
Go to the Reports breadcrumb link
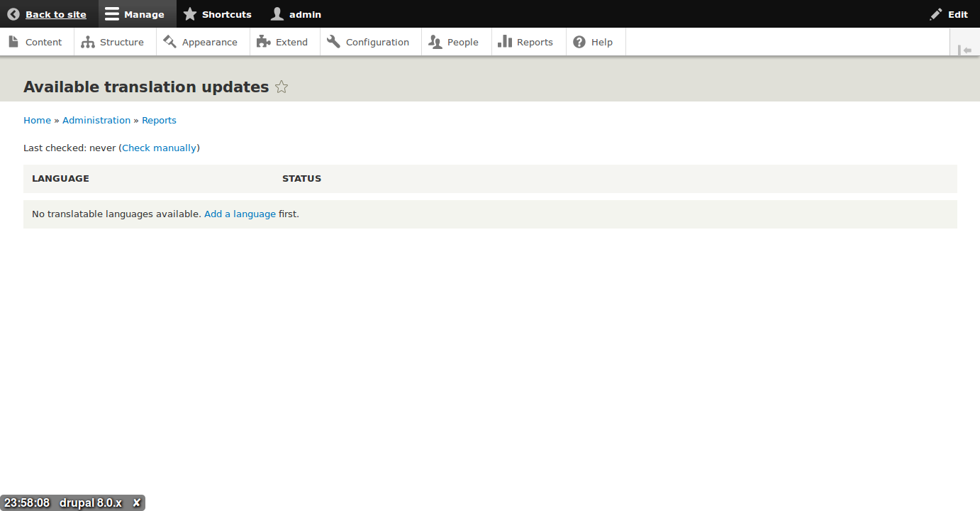tap(159, 120)
